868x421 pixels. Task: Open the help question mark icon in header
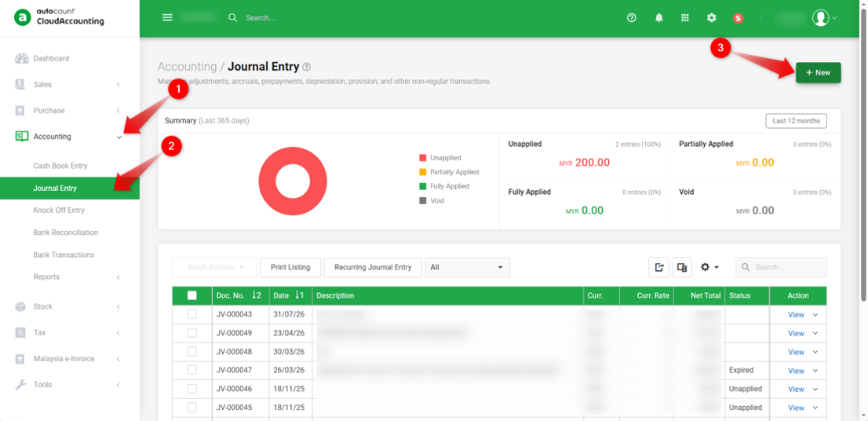(631, 18)
